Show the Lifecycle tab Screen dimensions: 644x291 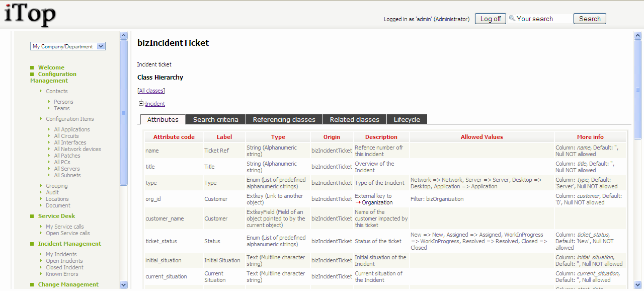[407, 119]
